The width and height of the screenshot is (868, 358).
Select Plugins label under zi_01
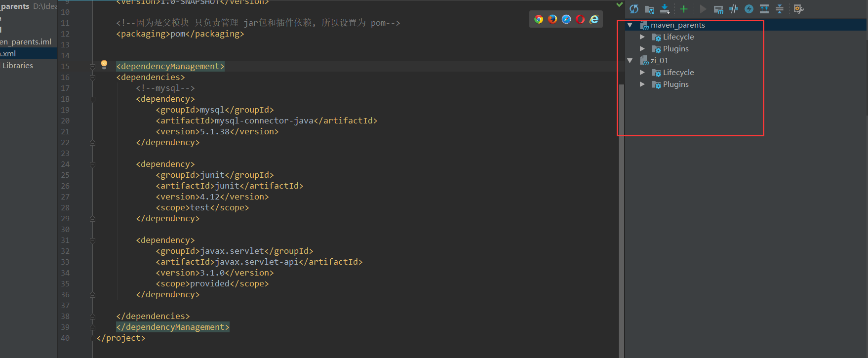click(x=675, y=84)
